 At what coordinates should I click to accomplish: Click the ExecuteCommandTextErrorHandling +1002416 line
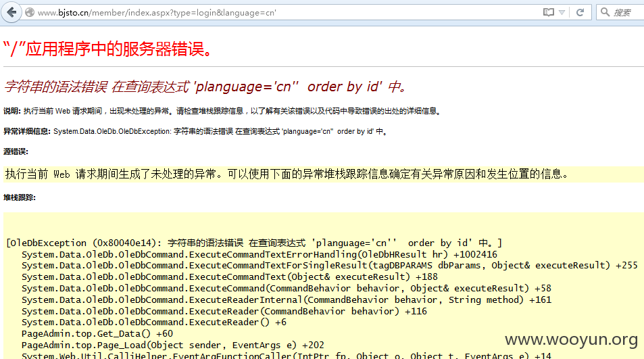pyautogui.click(x=259, y=255)
